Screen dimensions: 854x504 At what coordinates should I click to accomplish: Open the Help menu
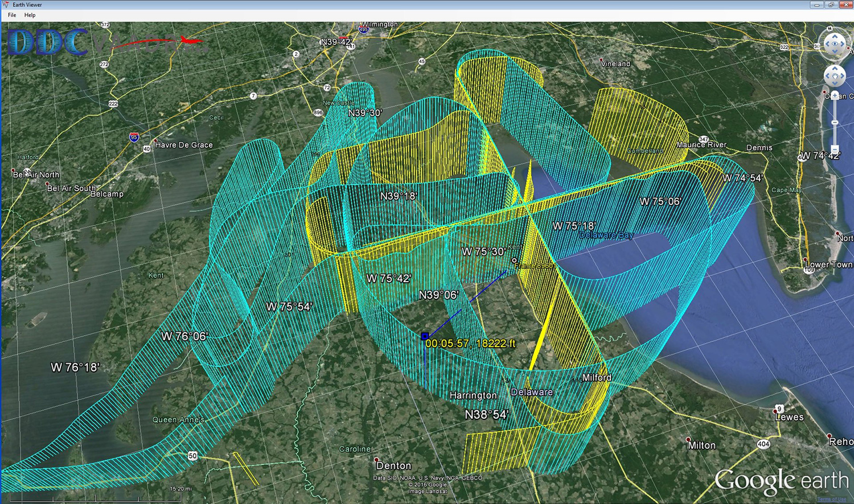pos(30,15)
